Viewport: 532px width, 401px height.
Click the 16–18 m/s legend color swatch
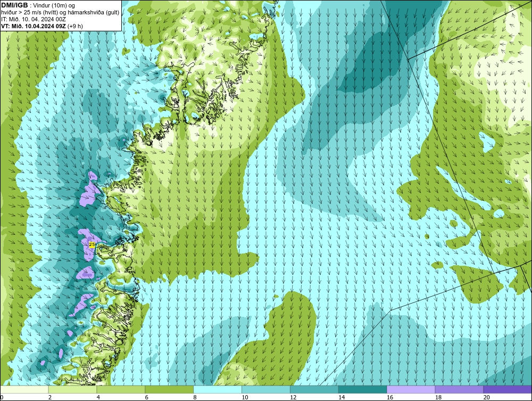(x=411, y=389)
